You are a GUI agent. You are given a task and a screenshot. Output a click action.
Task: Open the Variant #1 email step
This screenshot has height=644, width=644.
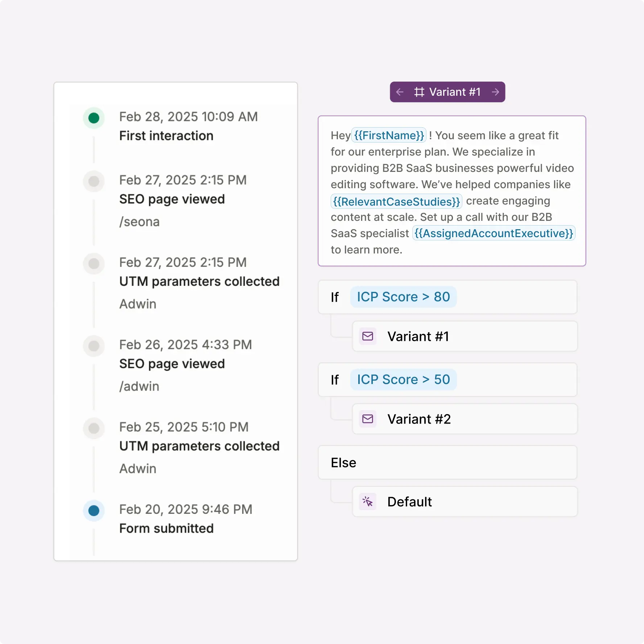[x=465, y=336]
